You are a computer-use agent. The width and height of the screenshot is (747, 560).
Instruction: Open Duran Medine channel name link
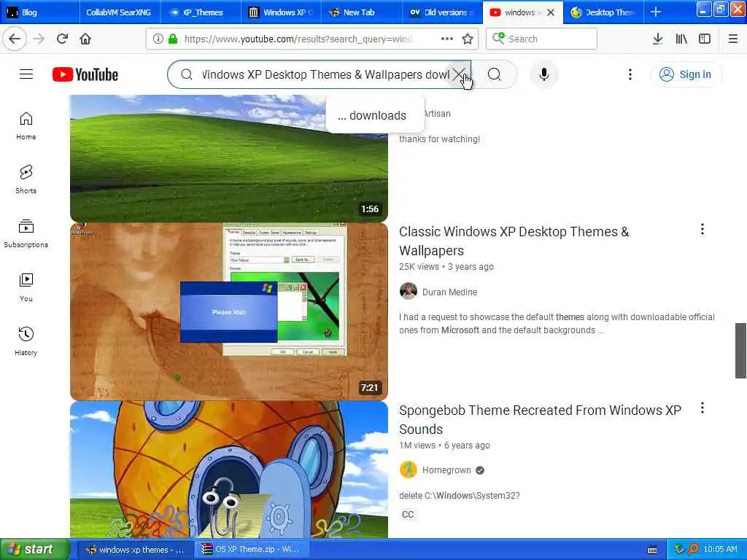pos(449,292)
